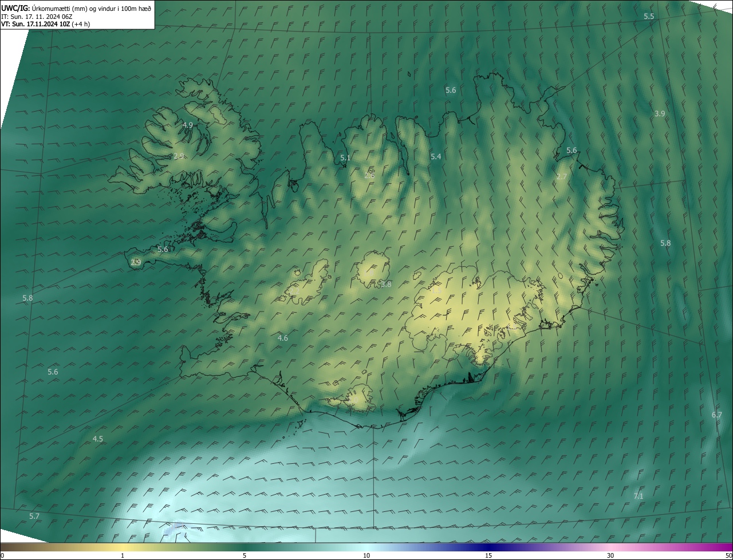Viewport: 733px width, 560px height.
Task: Click the 5.4 value label on the map
Action: click(436, 157)
